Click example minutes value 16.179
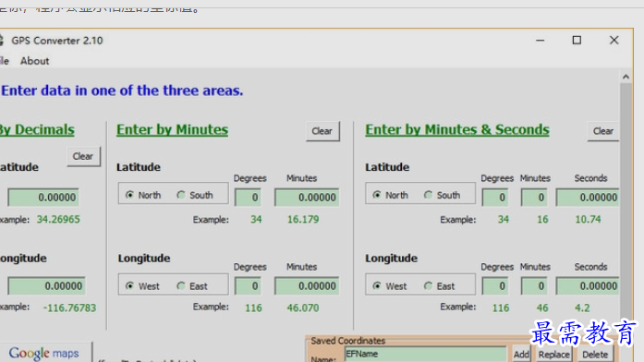 point(303,219)
